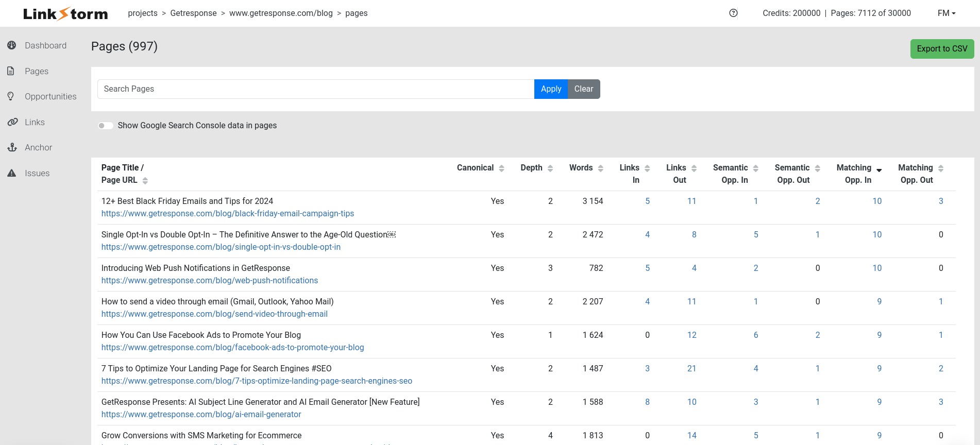Image resolution: width=980 pixels, height=445 pixels.
Task: Click the blue Apply search button
Action: pos(551,89)
